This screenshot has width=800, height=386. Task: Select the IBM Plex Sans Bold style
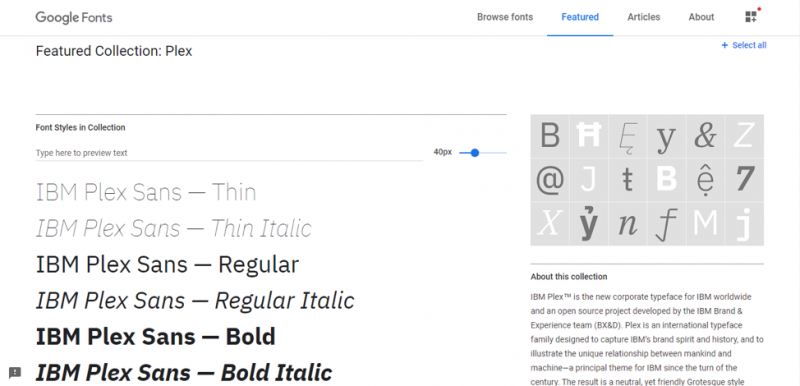(156, 337)
